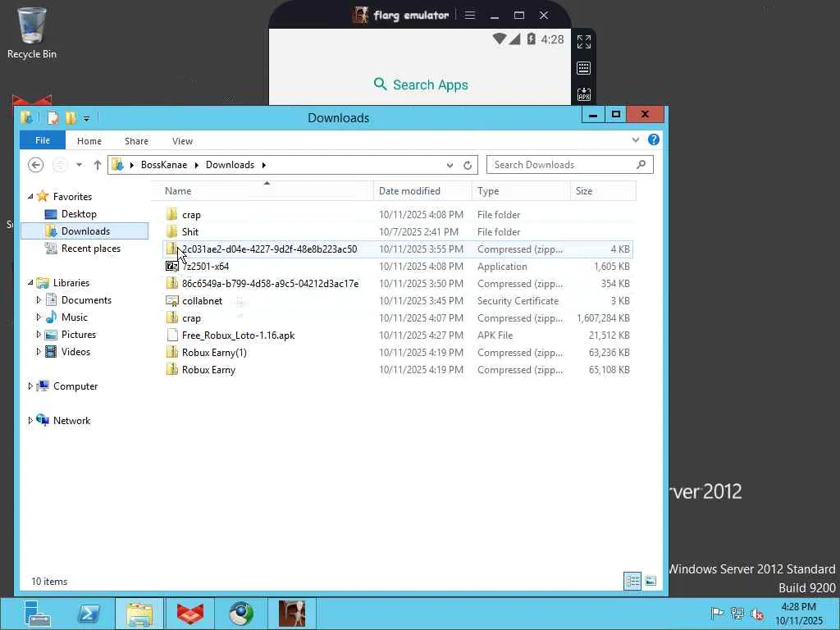
Task: Select the crap compressed zip file
Action: (398, 317)
